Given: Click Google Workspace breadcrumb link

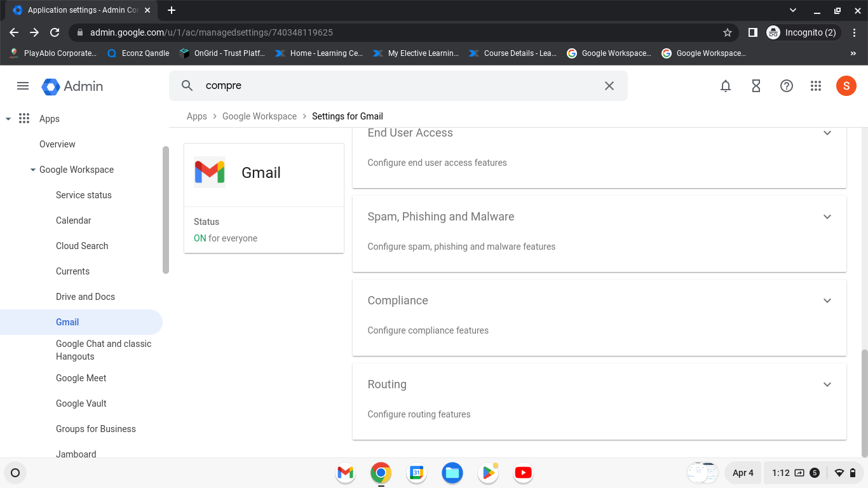Looking at the screenshot, I should [259, 116].
